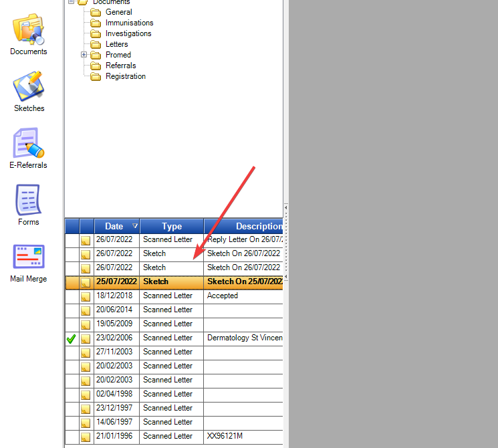498x448 pixels.
Task: Click the note icon of the 21/01/1996 letter
Action: [x=86, y=437]
